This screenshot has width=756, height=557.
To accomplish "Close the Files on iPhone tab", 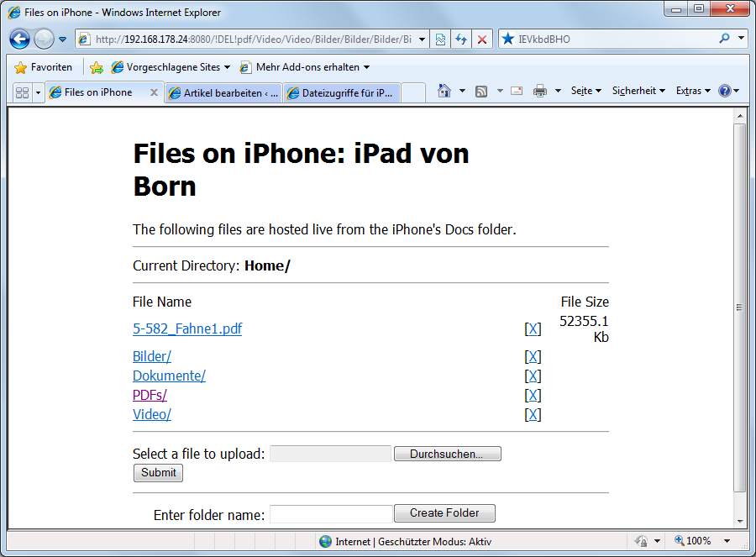I will (x=154, y=92).
